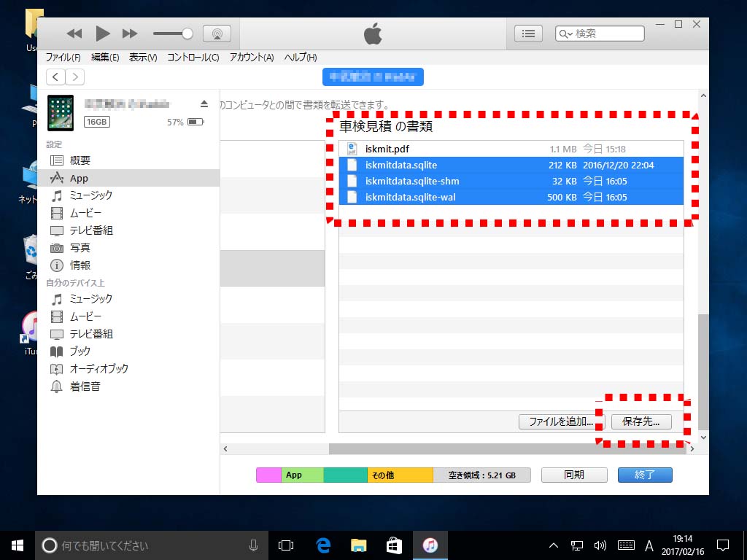Adjust the volume slider knob
Image resolution: width=747 pixels, height=560 pixels.
point(187,34)
